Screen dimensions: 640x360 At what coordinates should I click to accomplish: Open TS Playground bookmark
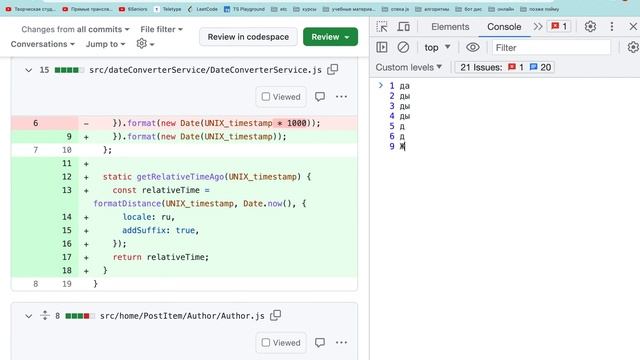coord(244,9)
